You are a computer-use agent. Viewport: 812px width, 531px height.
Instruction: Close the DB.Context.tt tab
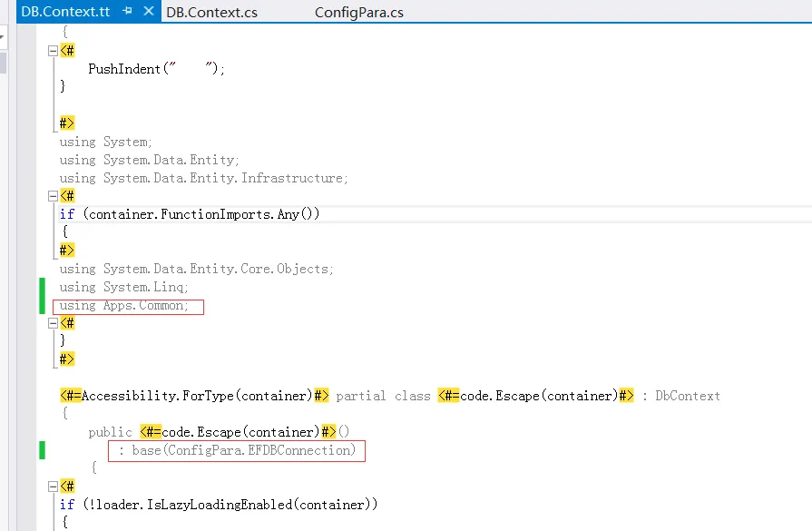coord(148,12)
